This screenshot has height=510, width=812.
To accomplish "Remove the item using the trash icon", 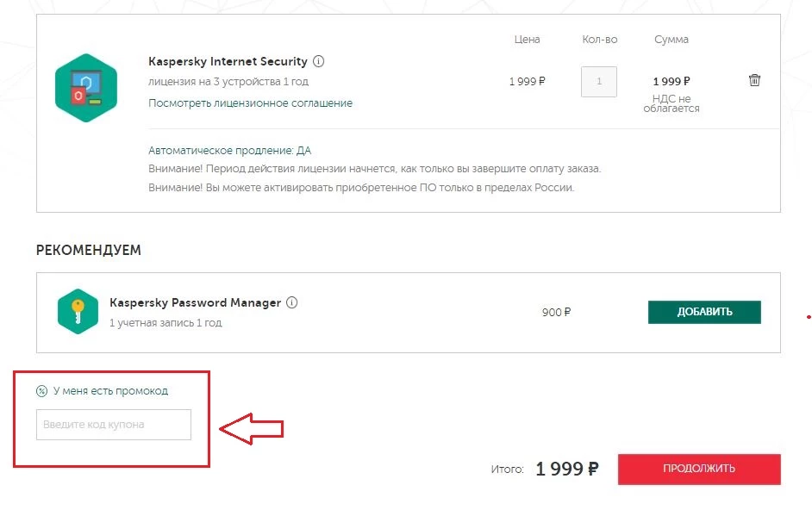I will [x=754, y=80].
